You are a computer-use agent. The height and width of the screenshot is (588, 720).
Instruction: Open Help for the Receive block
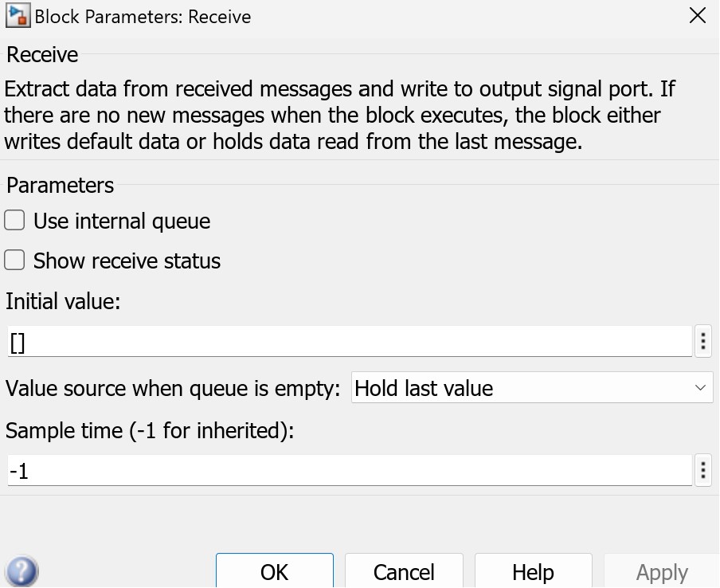coord(533,571)
